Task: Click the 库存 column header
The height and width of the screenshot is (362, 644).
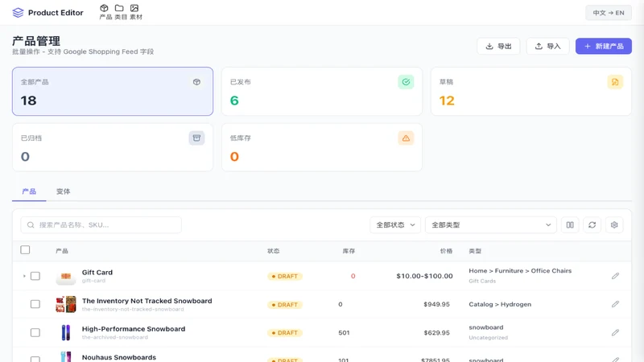Action: coord(349,251)
